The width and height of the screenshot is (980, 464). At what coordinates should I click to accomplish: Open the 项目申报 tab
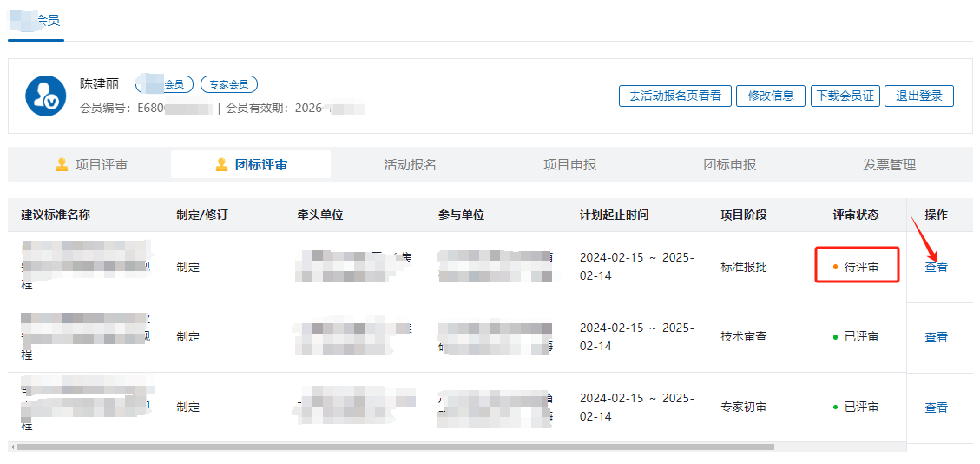click(569, 164)
